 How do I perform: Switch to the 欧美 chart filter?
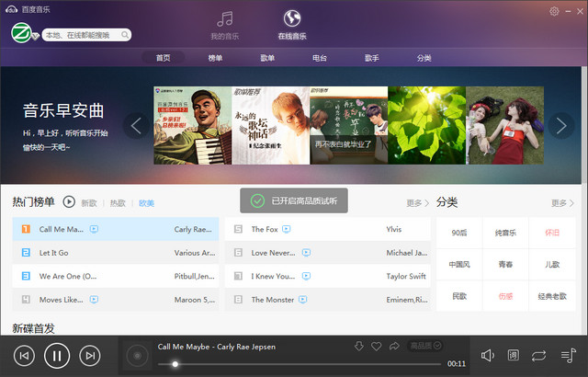(x=146, y=202)
